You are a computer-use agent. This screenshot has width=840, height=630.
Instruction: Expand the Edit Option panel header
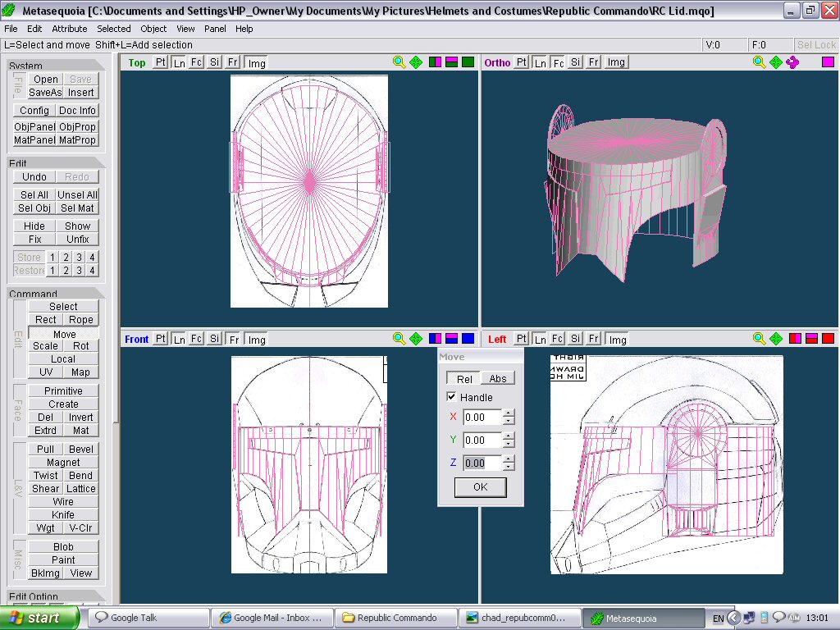[x=57, y=596]
